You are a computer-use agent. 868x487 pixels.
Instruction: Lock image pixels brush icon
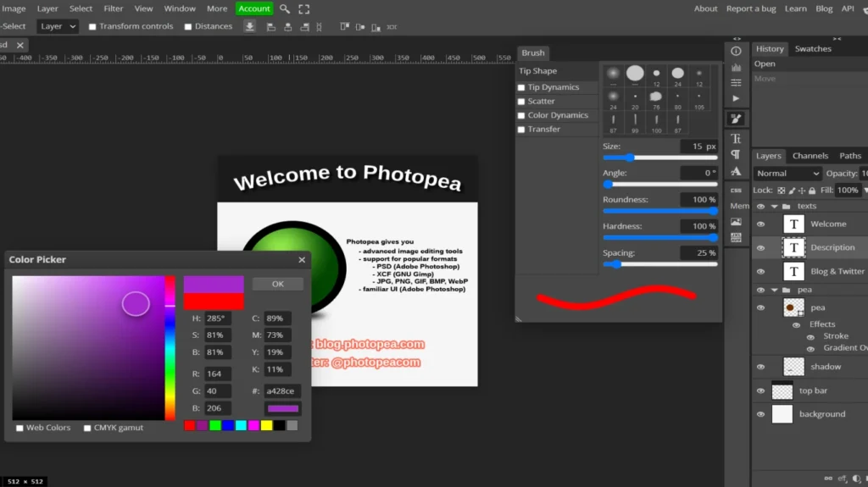pyautogui.click(x=792, y=191)
